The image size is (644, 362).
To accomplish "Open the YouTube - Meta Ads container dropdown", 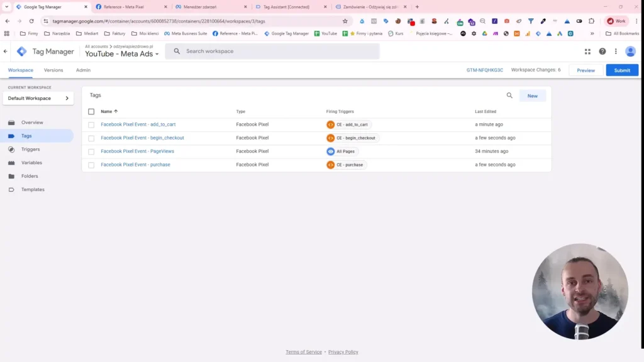I will 121,54.
